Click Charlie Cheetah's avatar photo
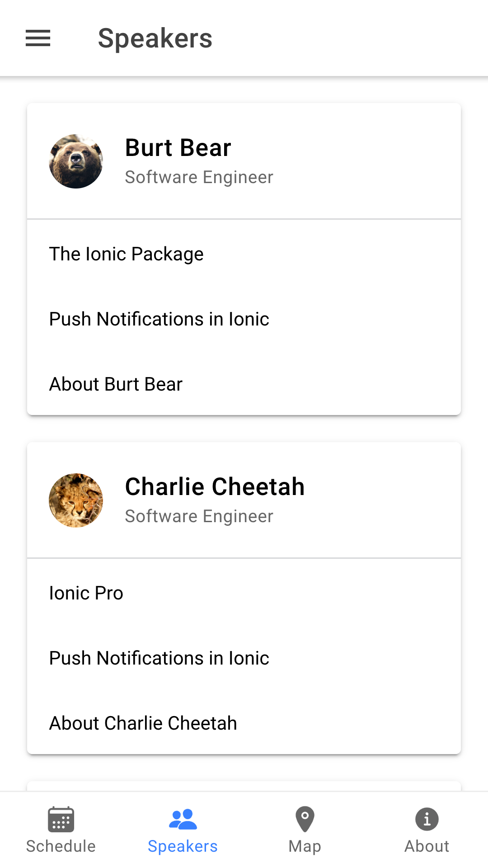 [76, 500]
